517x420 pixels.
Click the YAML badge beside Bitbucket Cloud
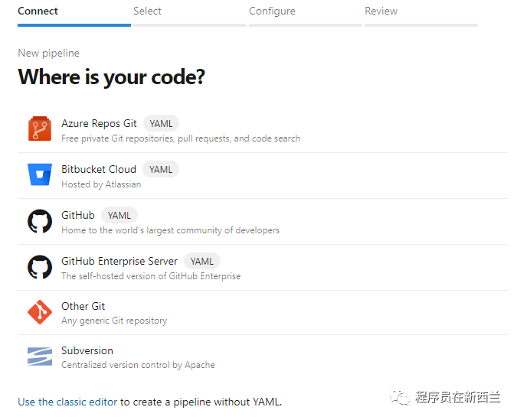161,169
